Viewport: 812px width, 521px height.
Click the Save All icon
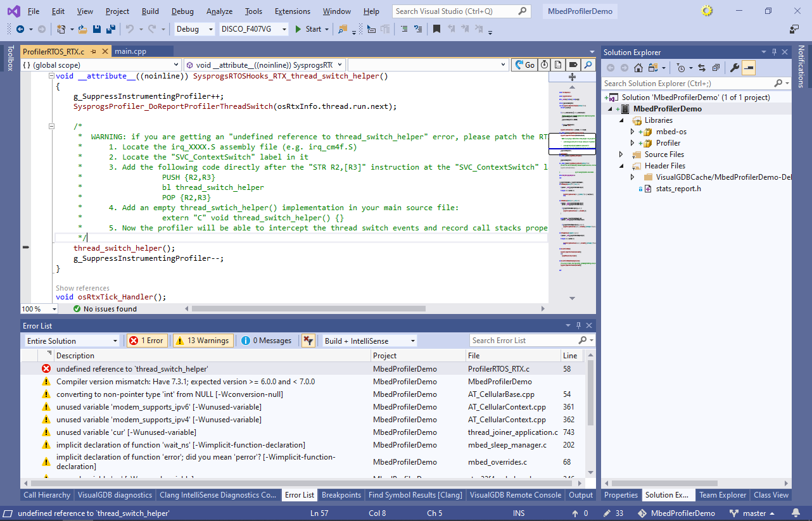point(110,29)
